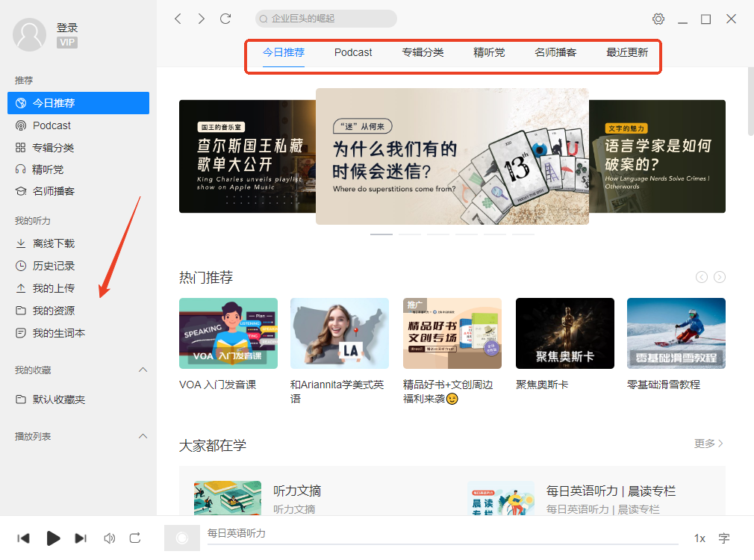Image resolution: width=754 pixels, height=560 pixels.
Task: Refresh the page with reload icon
Action: click(225, 19)
